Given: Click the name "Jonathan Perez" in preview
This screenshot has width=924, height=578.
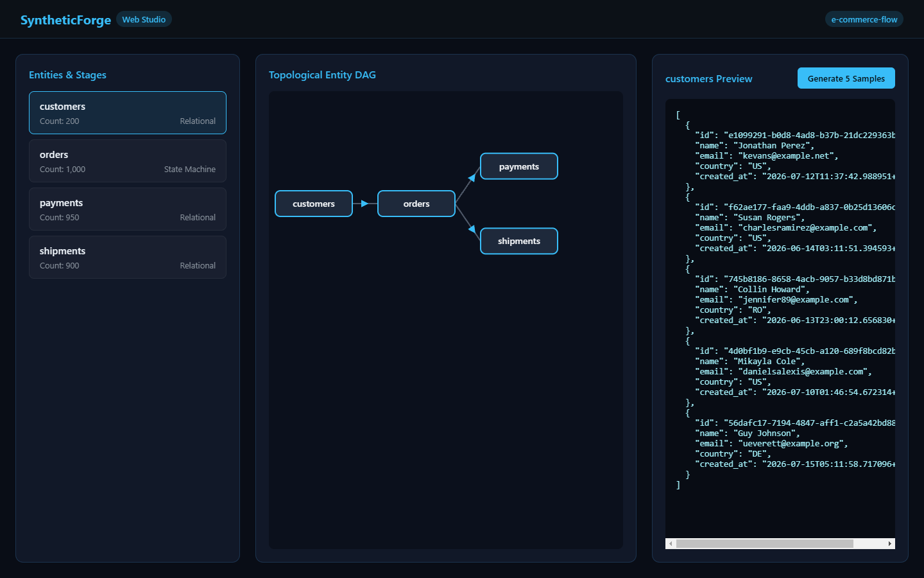Looking at the screenshot, I should click(771, 146).
